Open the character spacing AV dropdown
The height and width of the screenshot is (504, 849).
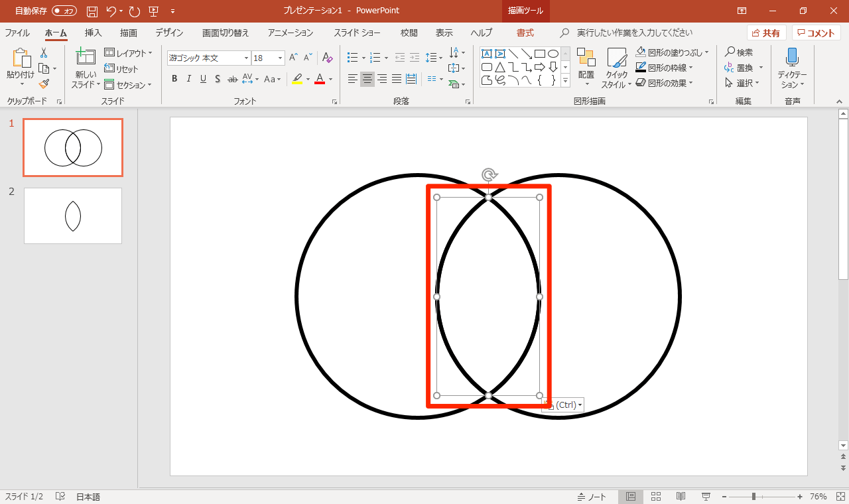251,79
